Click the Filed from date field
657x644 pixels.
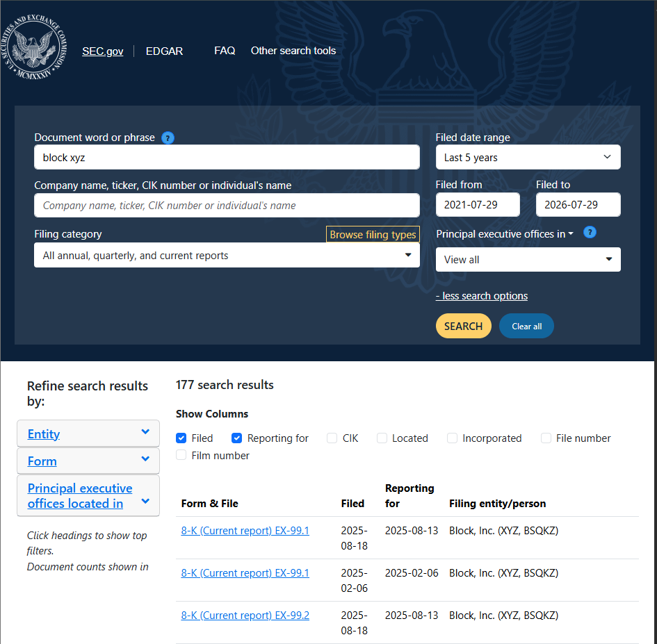click(x=478, y=205)
